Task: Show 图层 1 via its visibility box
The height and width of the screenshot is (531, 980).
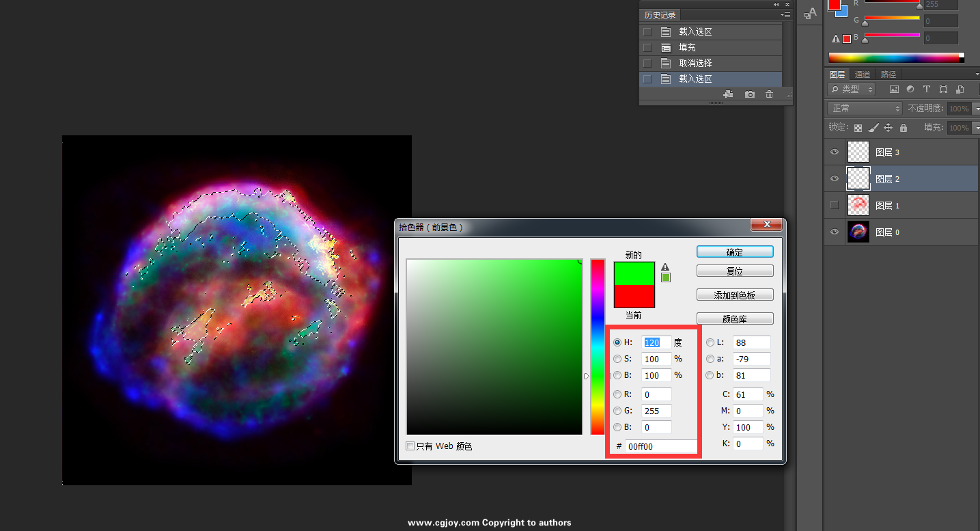Action: 835,205
